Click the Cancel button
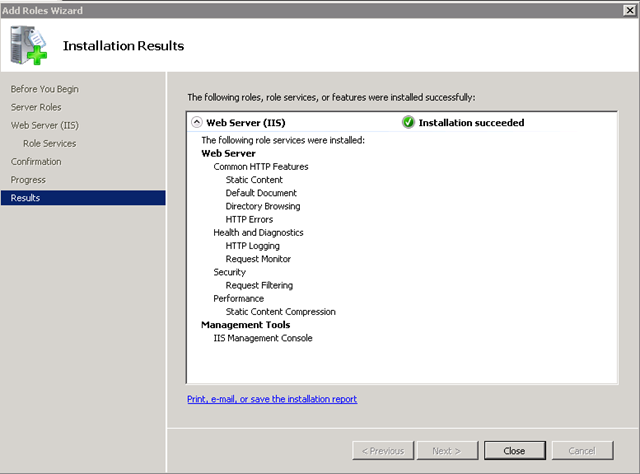This screenshot has width=640, height=474. pos(582,451)
